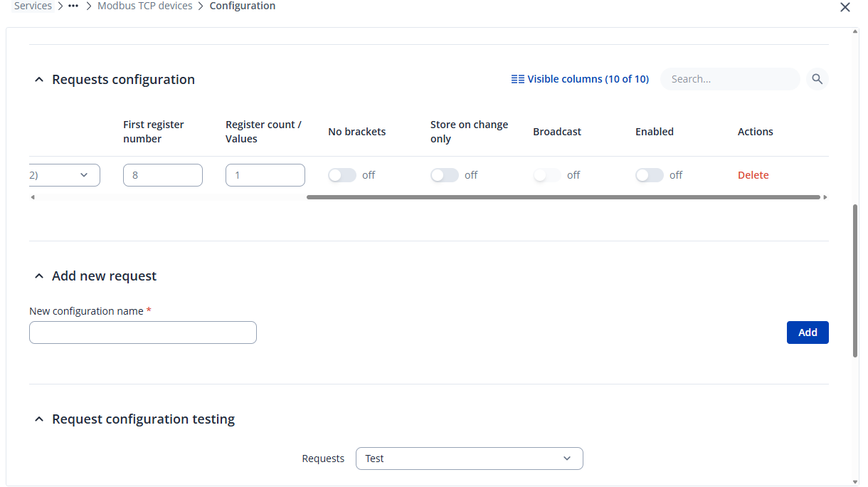Click the breadcrumb ellipsis icon

pyautogui.click(x=73, y=6)
